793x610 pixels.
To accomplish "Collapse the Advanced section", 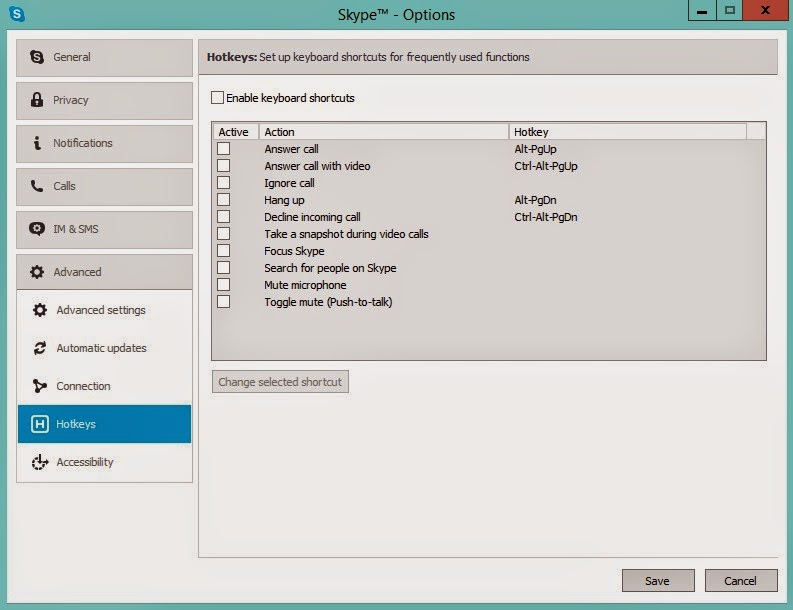I will point(105,272).
